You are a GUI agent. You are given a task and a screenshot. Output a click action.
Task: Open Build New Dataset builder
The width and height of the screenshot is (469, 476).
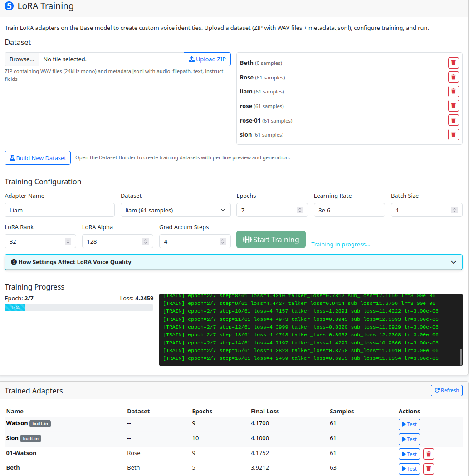pos(38,158)
